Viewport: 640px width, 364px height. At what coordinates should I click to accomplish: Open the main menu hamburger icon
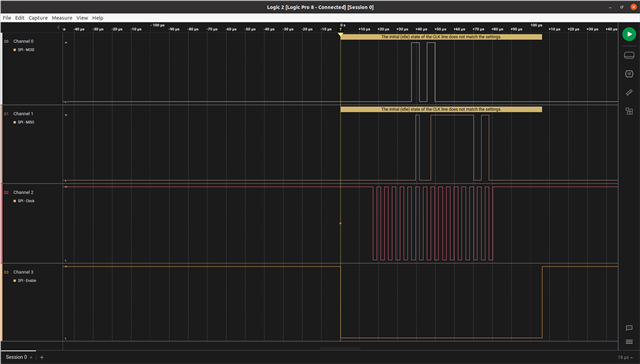click(x=629, y=342)
